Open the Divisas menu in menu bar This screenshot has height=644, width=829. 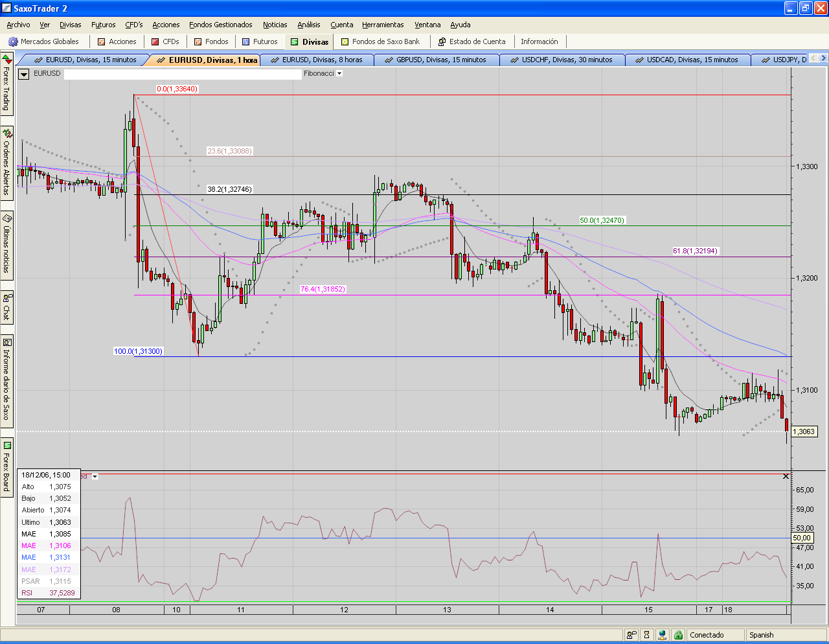click(71, 25)
